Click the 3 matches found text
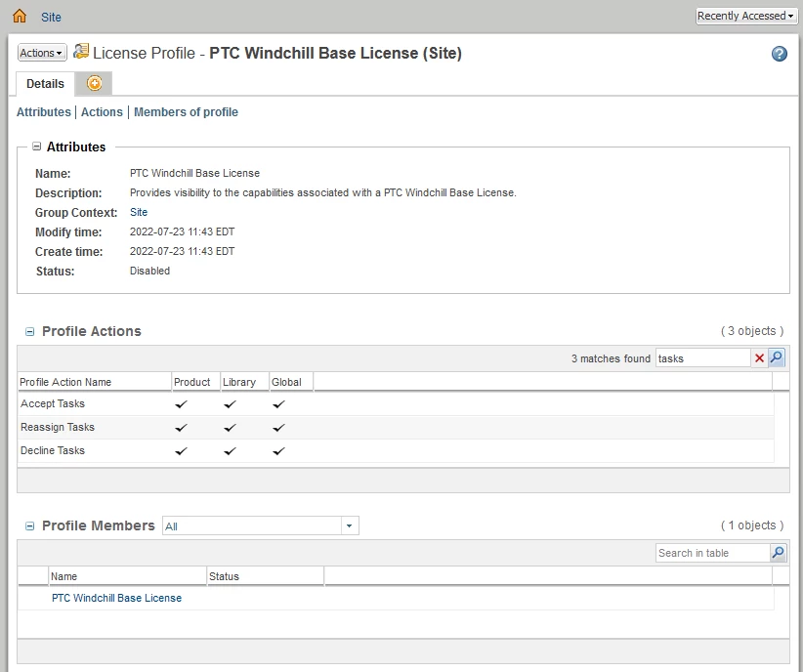 click(611, 358)
